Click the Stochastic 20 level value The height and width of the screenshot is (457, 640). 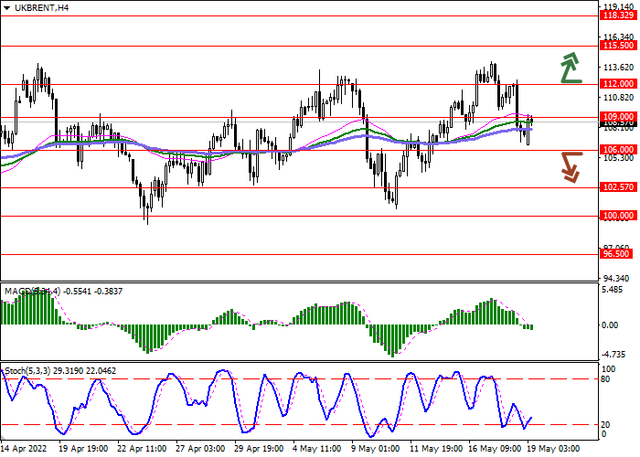pyautogui.click(x=606, y=425)
